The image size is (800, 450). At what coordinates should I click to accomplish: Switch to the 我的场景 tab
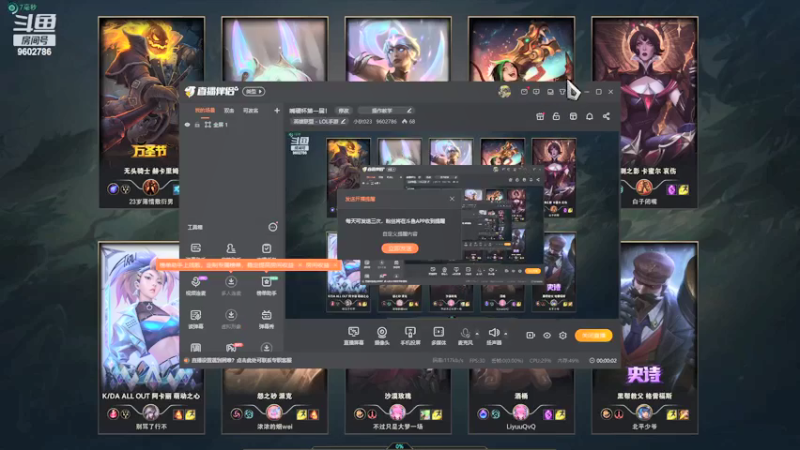coord(205,111)
